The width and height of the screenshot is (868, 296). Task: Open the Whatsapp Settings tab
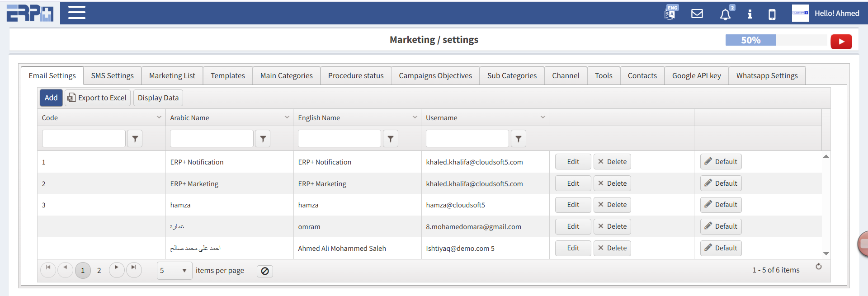[767, 75]
